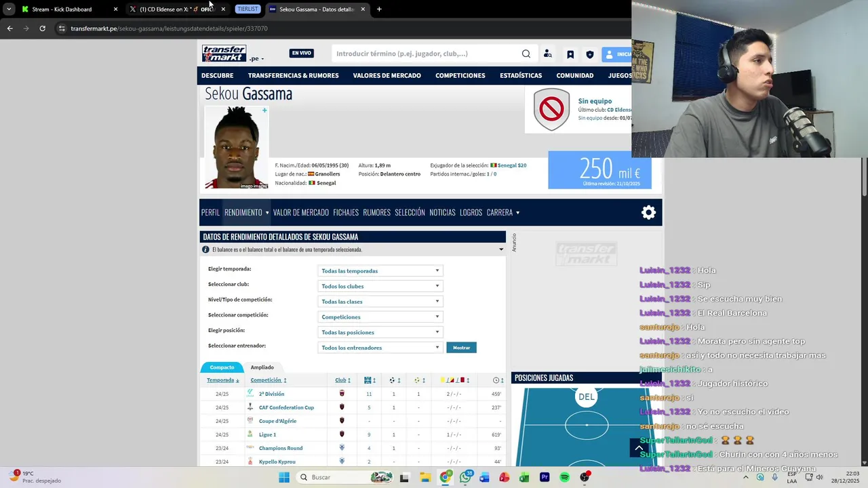Expand the balance info notice chevron

(501, 249)
